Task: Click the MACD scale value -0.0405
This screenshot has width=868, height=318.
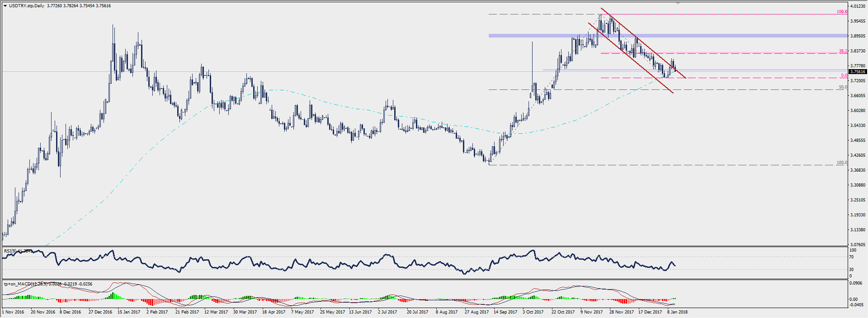Action: pyautogui.click(x=856, y=305)
